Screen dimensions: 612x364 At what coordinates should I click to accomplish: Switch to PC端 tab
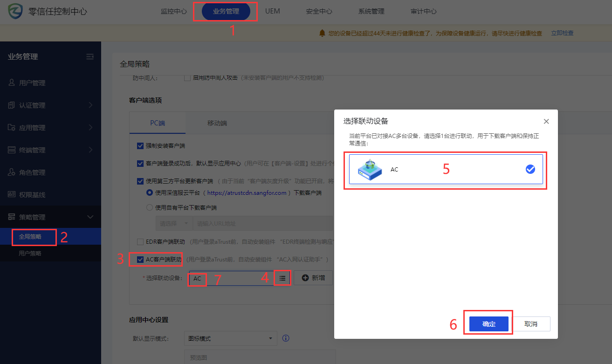tap(158, 124)
